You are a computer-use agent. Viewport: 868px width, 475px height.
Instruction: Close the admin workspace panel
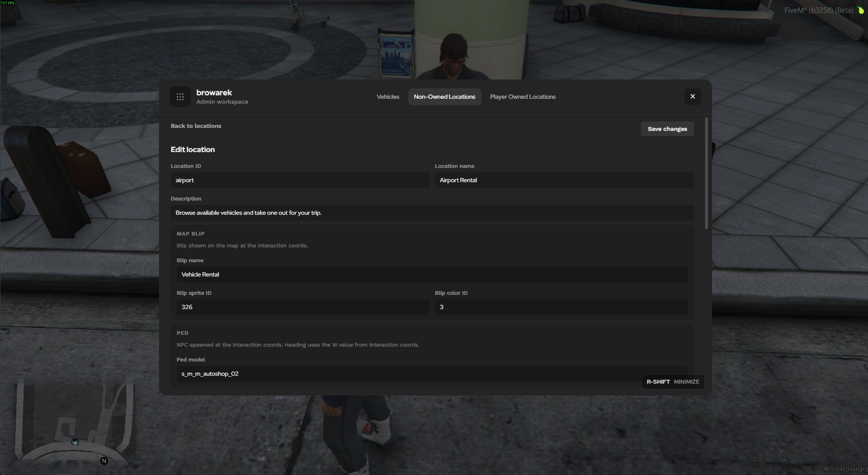692,96
